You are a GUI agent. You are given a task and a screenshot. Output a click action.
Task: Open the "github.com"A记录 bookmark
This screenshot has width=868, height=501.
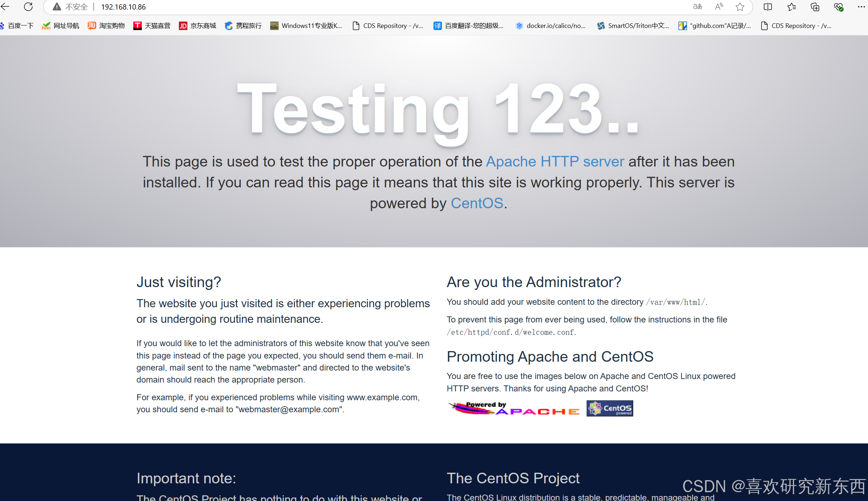715,25
